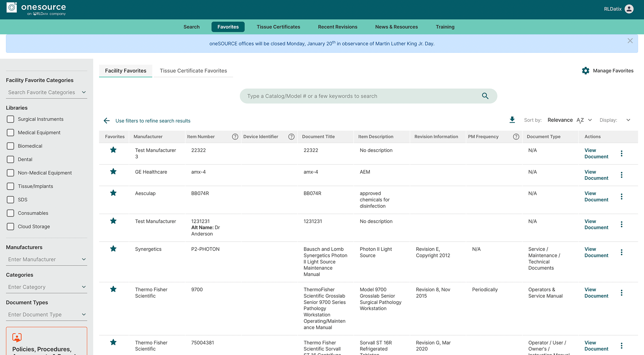
Task: Check the Dental library
Action: [x=10, y=159]
